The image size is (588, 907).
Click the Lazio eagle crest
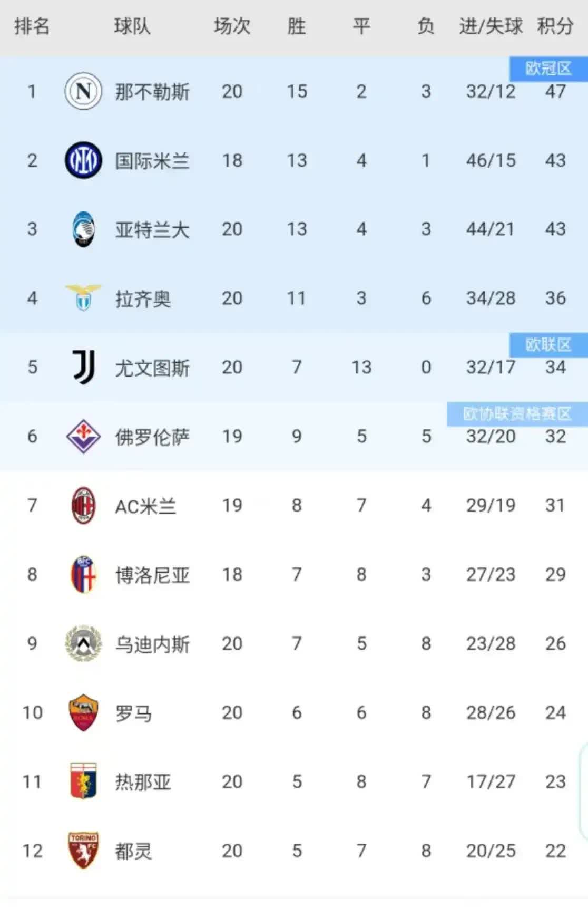[83, 298]
